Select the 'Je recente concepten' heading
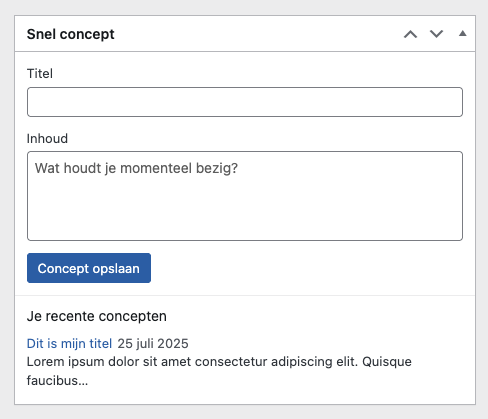Viewport: 488px width, 419px height. pyautogui.click(x=97, y=316)
